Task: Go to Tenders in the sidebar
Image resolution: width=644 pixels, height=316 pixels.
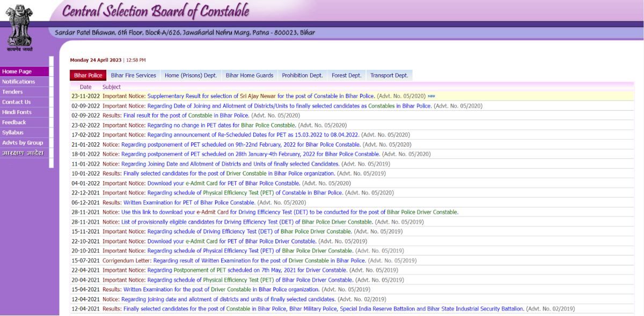Action: 24,92
